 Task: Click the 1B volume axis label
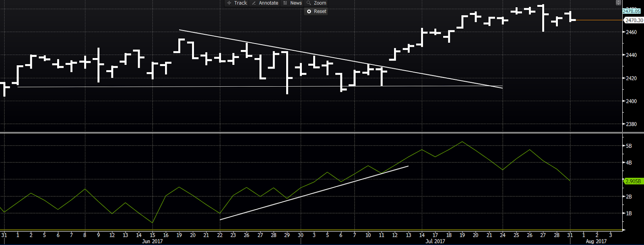point(629,214)
